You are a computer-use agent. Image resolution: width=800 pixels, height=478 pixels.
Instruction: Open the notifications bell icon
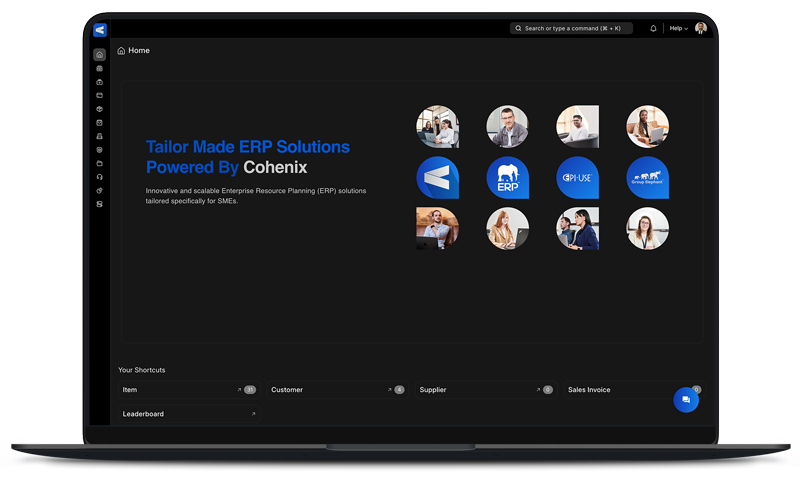[653, 29]
